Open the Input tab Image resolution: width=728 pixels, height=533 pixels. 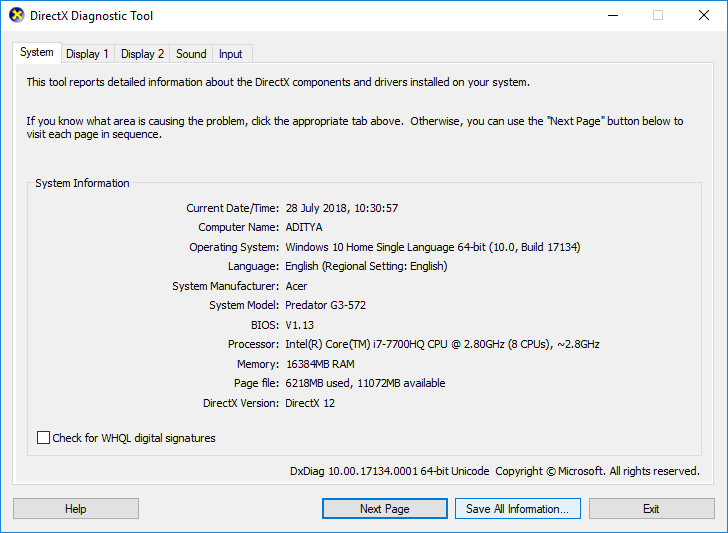pyautogui.click(x=230, y=54)
